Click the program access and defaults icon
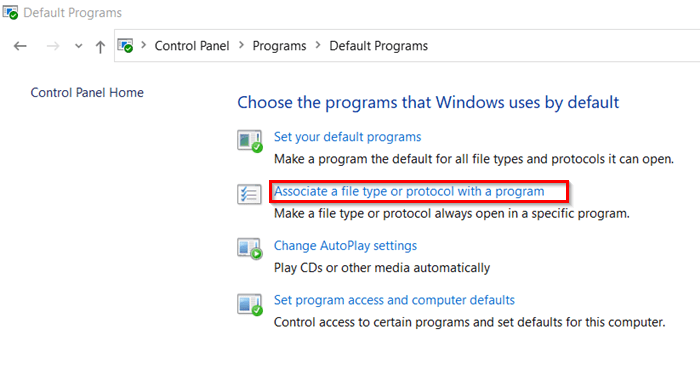Viewport: 700px width, 374px height. [250, 304]
